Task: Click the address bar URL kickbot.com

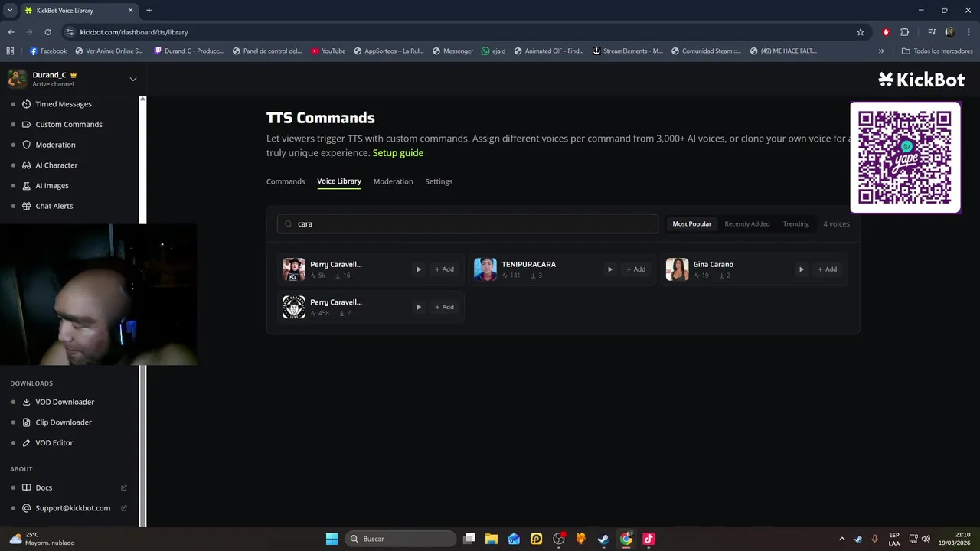Action: click(x=134, y=32)
